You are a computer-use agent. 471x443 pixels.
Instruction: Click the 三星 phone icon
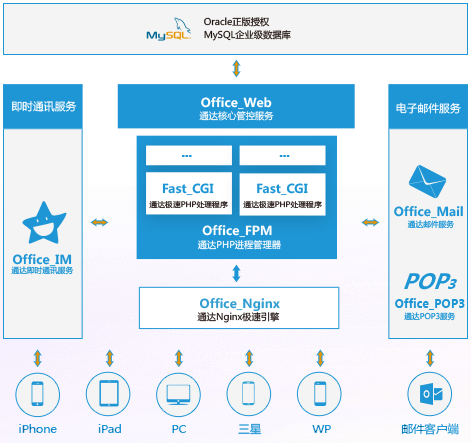[x=249, y=394]
